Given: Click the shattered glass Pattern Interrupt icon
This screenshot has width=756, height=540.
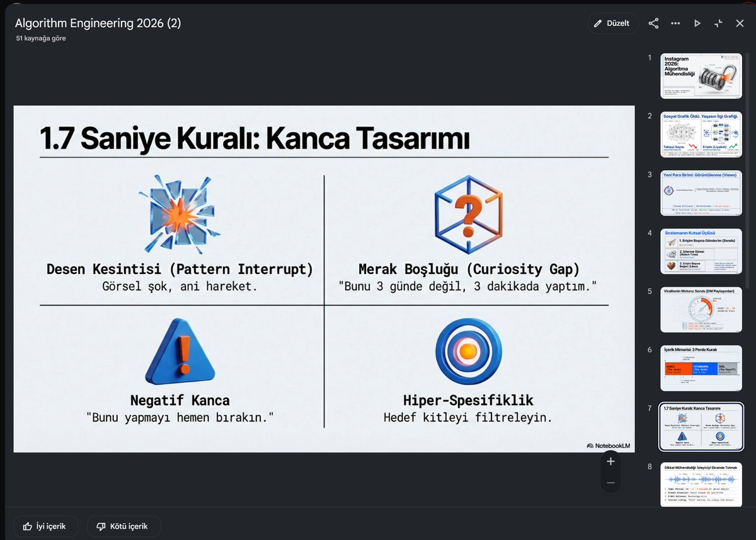Looking at the screenshot, I should pos(180,214).
